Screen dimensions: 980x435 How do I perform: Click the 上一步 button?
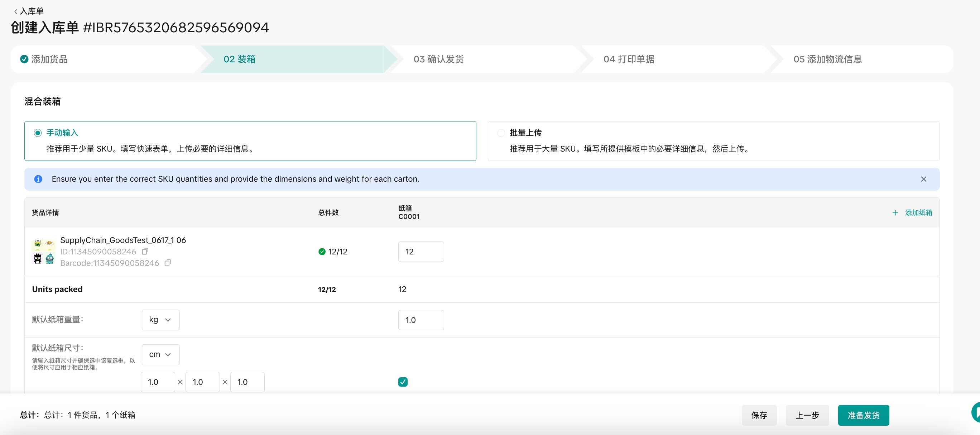coord(807,415)
